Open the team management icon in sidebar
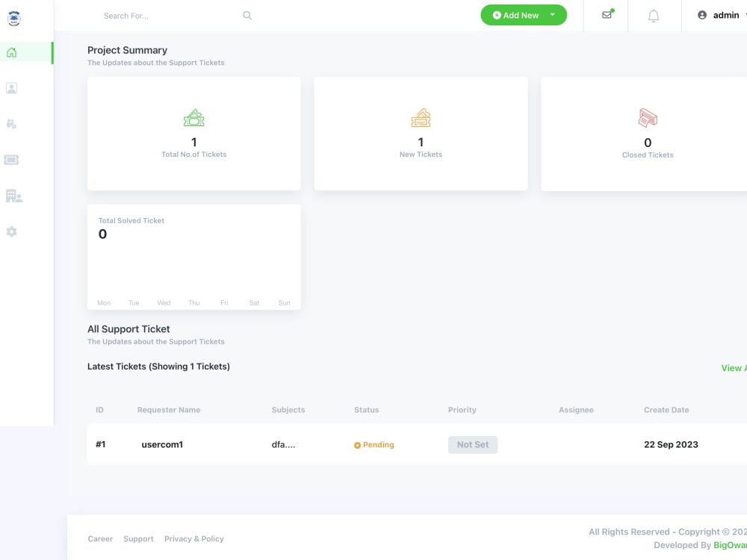This screenshot has height=560, width=747. 11,124
